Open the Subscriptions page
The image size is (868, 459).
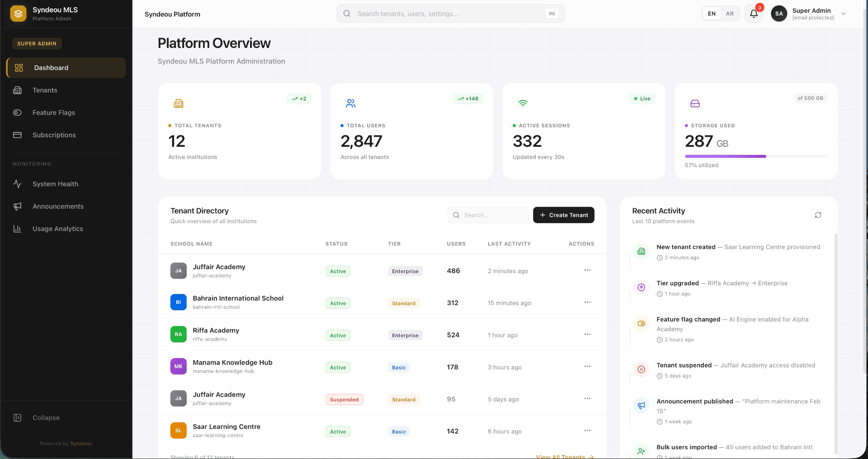point(54,135)
